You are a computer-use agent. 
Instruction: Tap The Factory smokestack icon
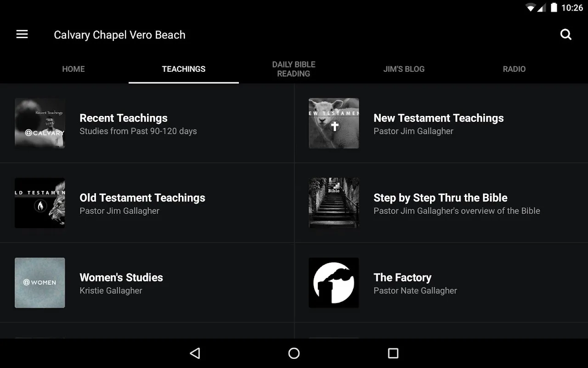pos(334,282)
